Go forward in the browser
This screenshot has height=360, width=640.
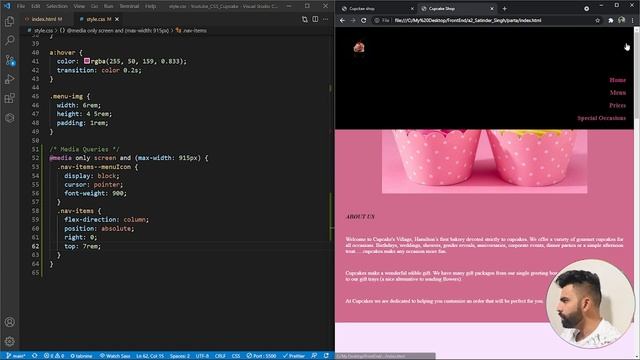pyautogui.click(x=353, y=20)
